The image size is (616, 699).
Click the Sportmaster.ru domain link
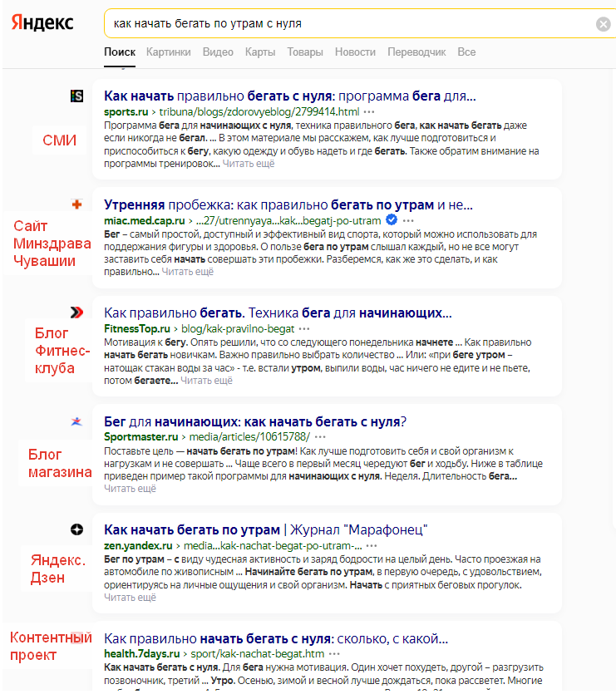(140, 437)
